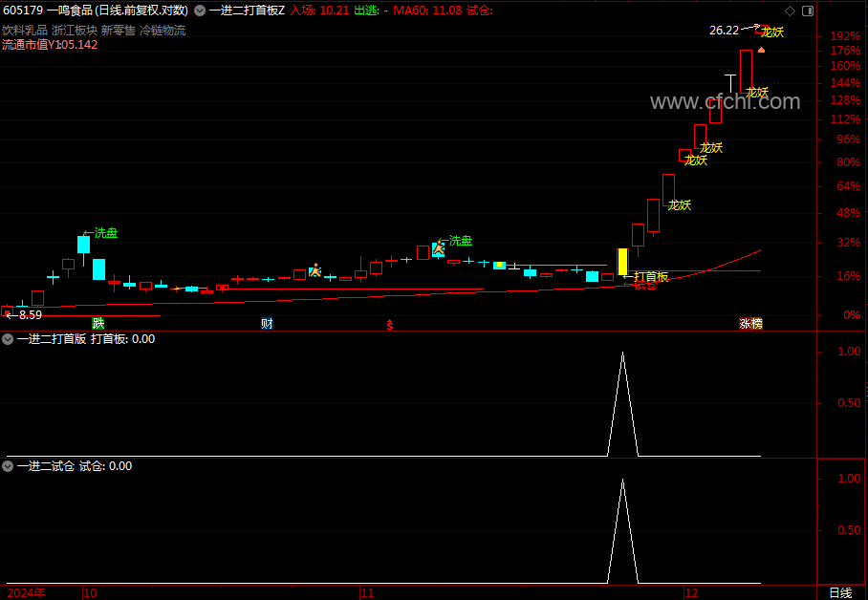
Task: Click the 一进二打首板Z indicator name
Action: 247,11
